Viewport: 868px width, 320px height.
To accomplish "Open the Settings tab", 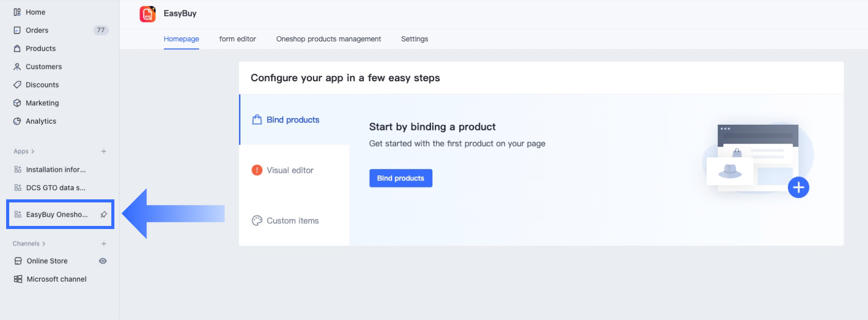I will click(x=415, y=39).
